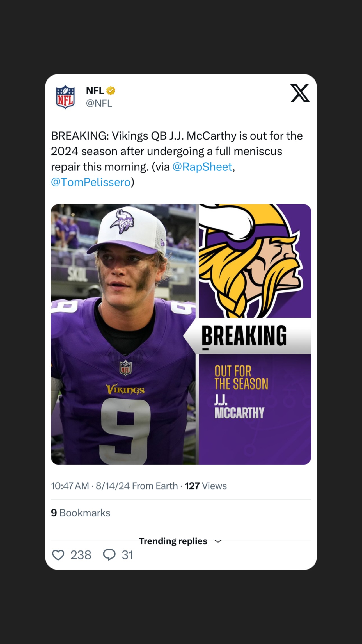362x644 pixels.
Task: Click the 10:47 AM timestamp
Action: pyautogui.click(x=70, y=486)
